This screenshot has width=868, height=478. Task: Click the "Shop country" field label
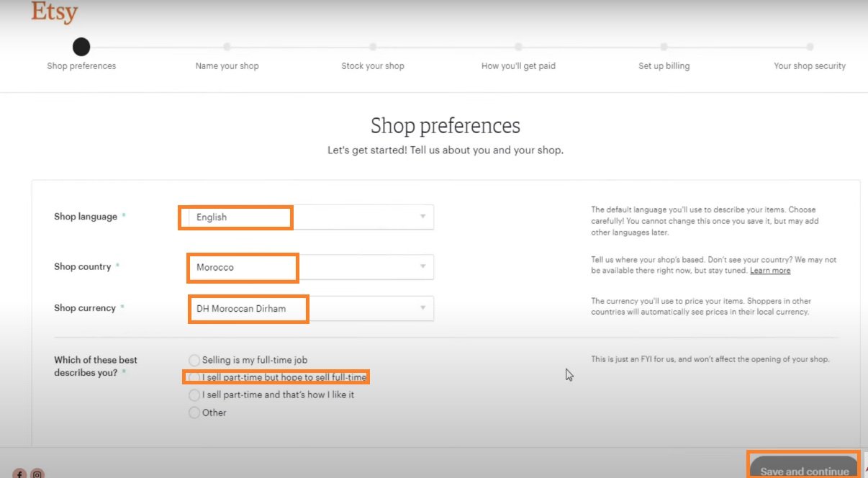(83, 267)
